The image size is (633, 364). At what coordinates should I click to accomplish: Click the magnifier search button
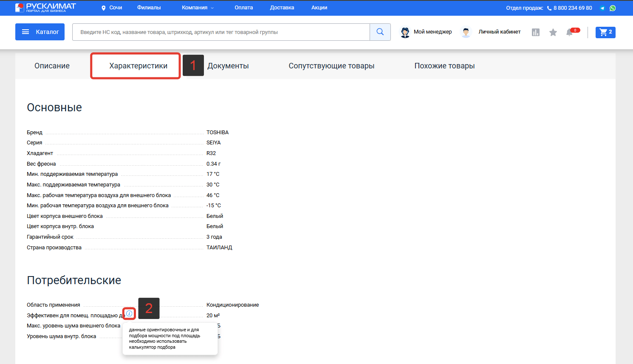click(x=380, y=32)
